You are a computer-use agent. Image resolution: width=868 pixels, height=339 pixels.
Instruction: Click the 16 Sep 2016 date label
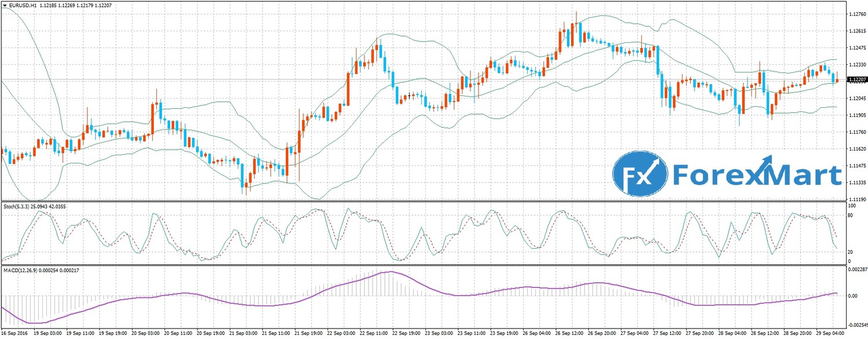click(x=14, y=335)
